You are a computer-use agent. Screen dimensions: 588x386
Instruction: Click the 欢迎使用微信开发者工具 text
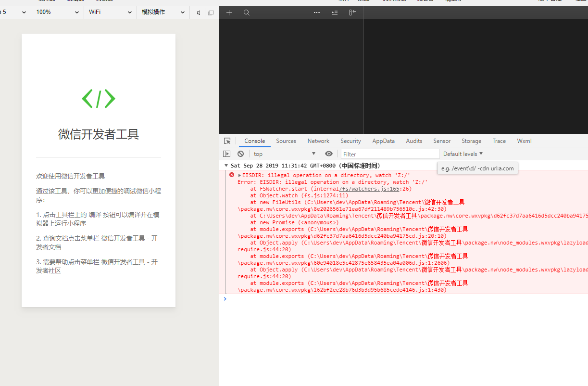pos(71,176)
